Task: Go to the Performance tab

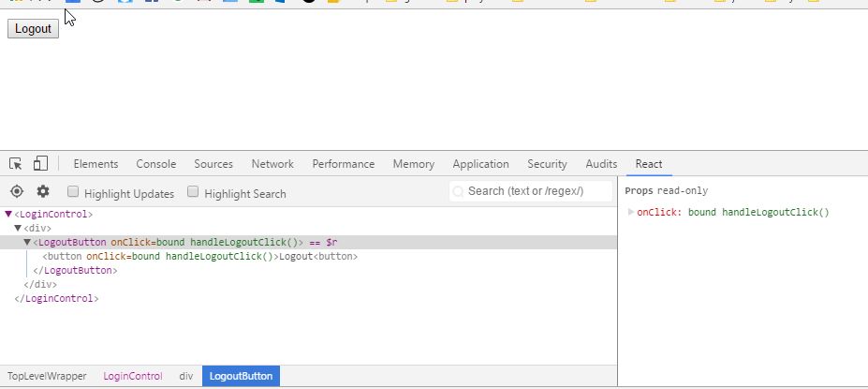Action: 344,164
